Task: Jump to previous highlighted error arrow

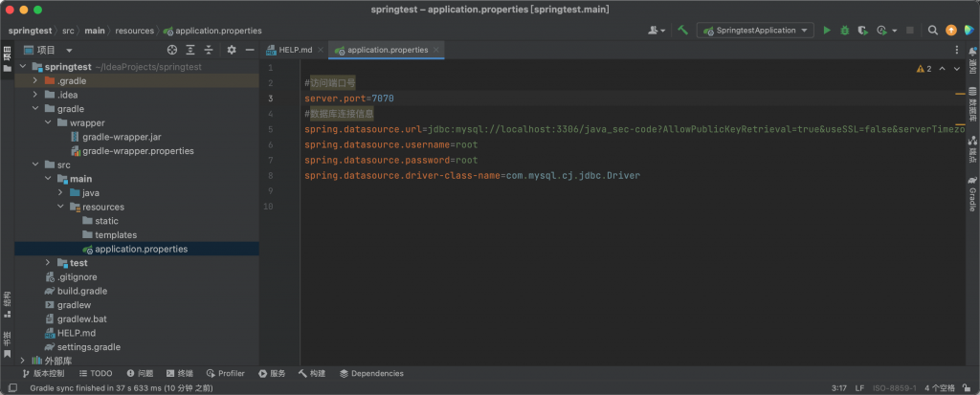Action: (x=943, y=69)
